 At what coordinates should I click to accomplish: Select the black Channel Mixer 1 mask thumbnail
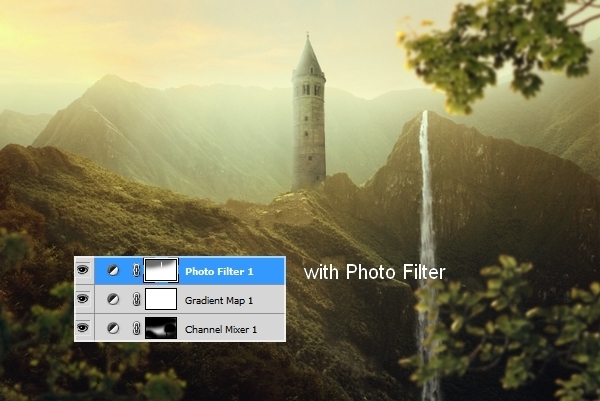tap(160, 328)
